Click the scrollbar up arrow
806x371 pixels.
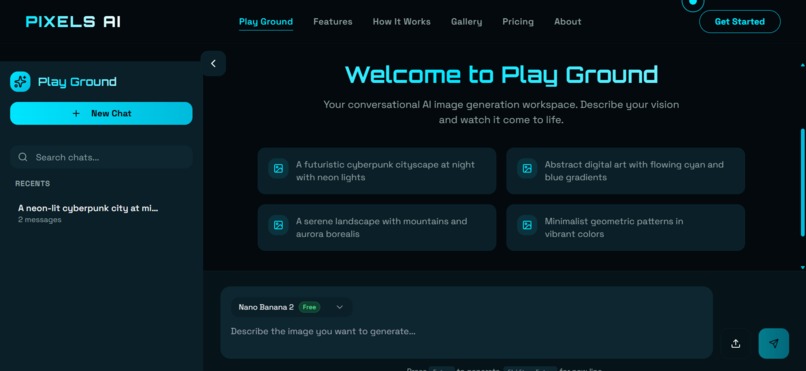pos(803,65)
